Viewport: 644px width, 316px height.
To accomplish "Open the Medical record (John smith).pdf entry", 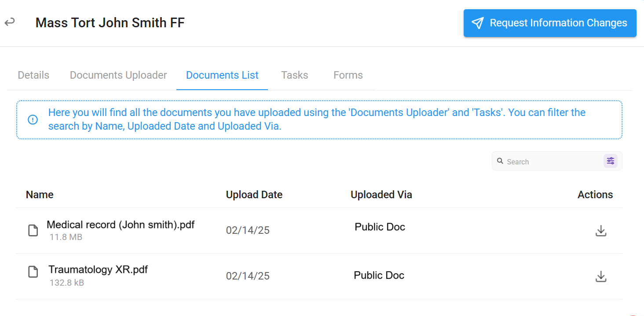I will point(121,225).
